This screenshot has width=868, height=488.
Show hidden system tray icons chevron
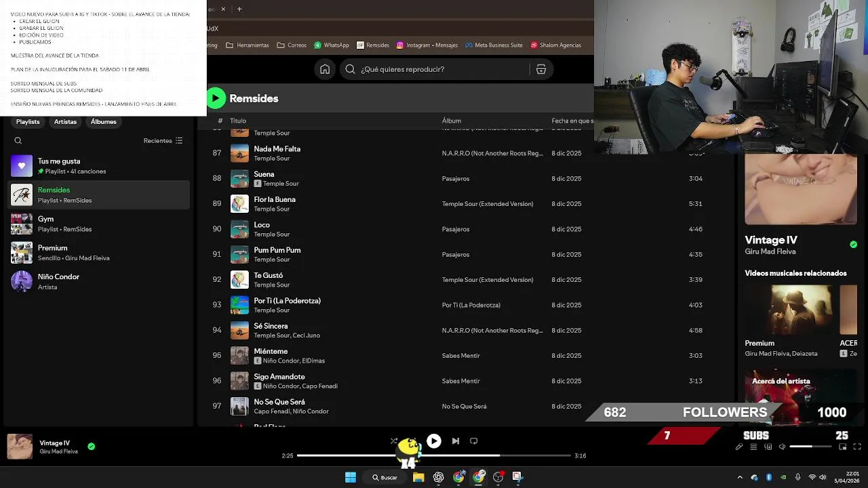point(740,477)
